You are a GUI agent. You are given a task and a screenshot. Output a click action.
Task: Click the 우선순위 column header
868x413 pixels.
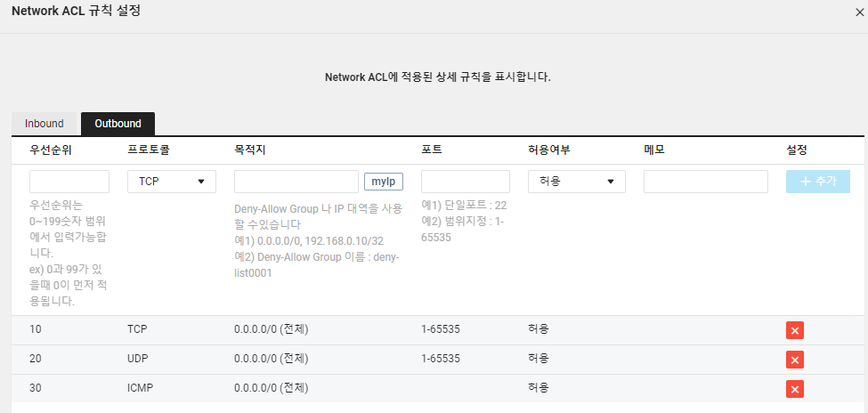coord(51,150)
